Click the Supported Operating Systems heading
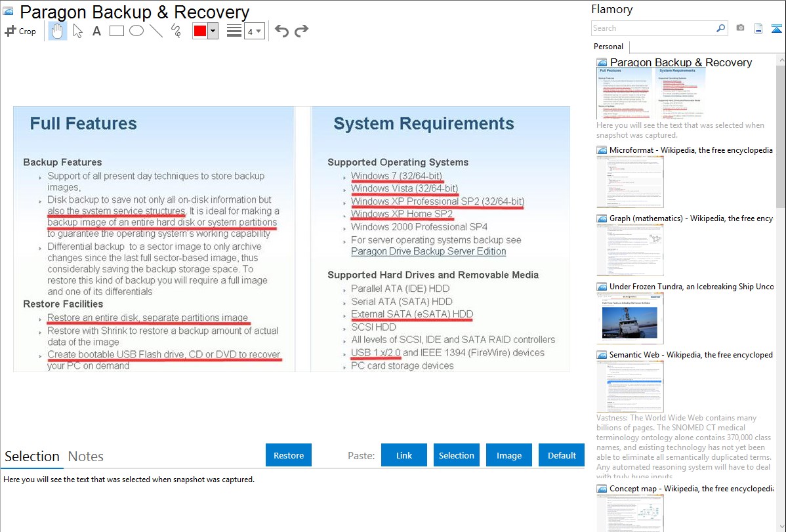 click(x=398, y=162)
